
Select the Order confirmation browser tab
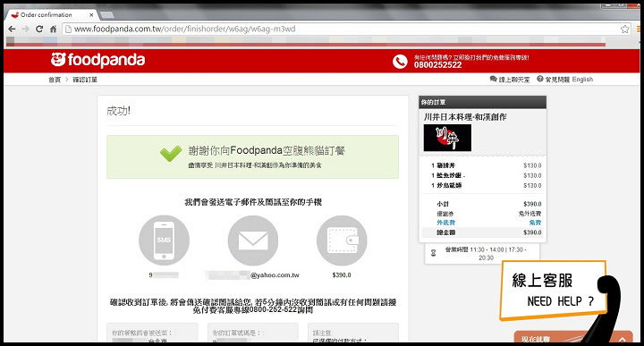coord(51,15)
